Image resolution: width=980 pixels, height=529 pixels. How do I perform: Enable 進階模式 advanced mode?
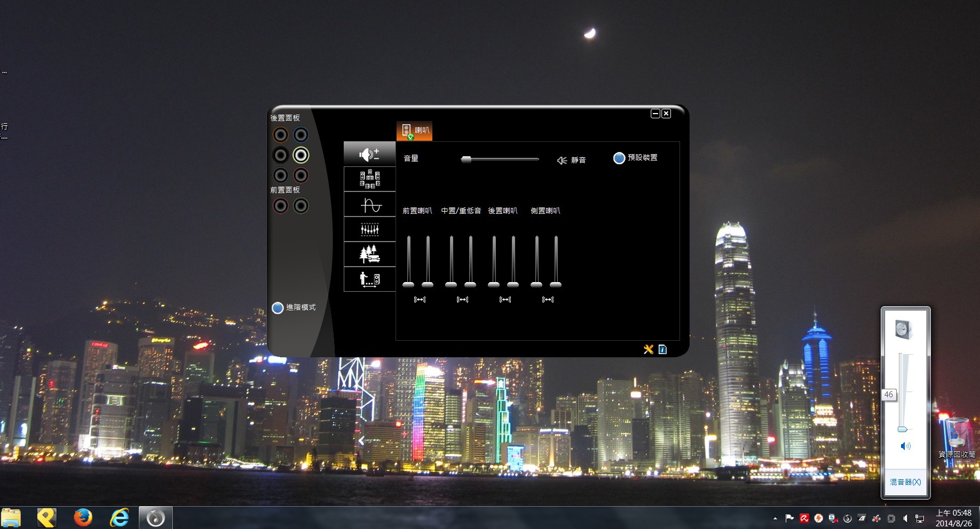click(294, 308)
